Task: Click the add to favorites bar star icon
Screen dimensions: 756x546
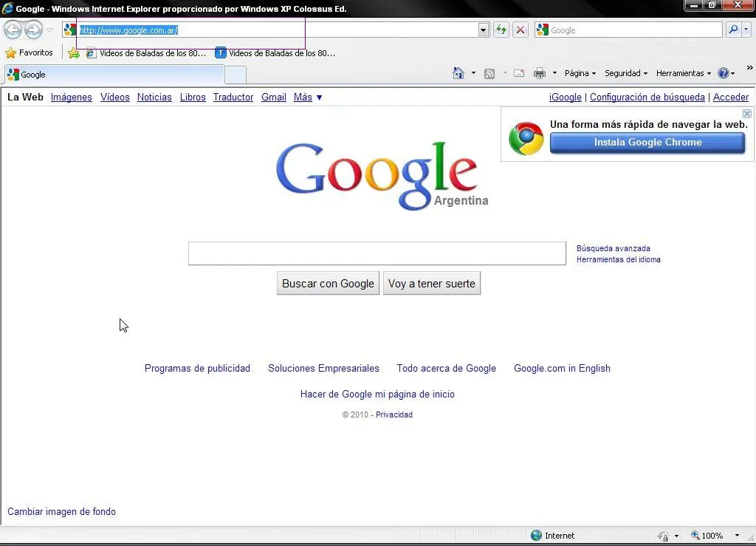Action: click(74, 53)
